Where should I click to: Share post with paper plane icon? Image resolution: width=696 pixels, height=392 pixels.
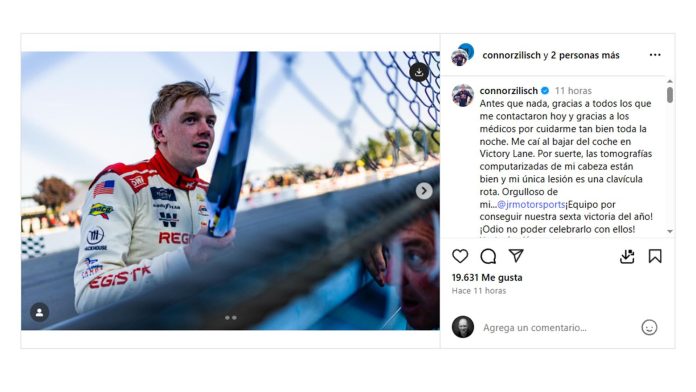click(x=516, y=255)
